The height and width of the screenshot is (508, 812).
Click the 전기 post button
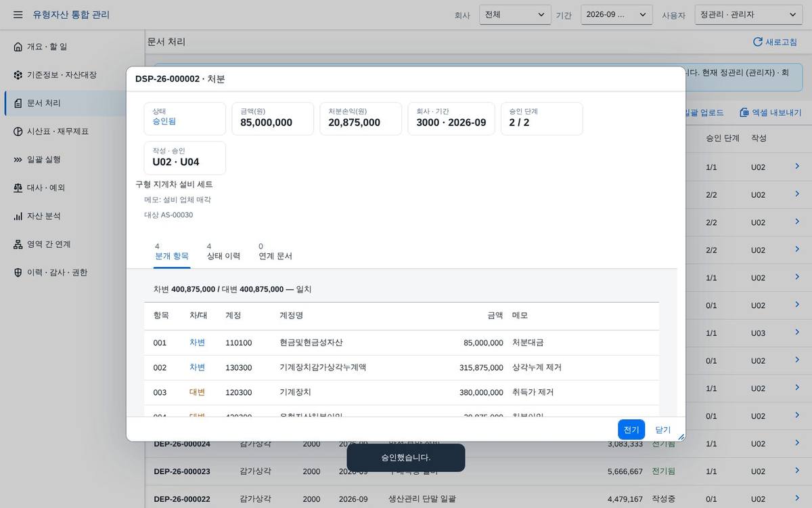pos(631,429)
